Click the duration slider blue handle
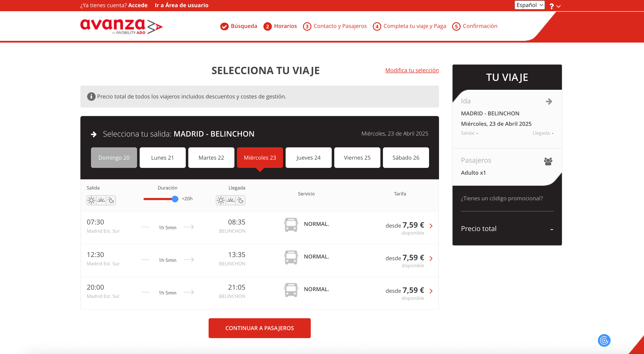The image size is (644, 354). [x=175, y=199]
